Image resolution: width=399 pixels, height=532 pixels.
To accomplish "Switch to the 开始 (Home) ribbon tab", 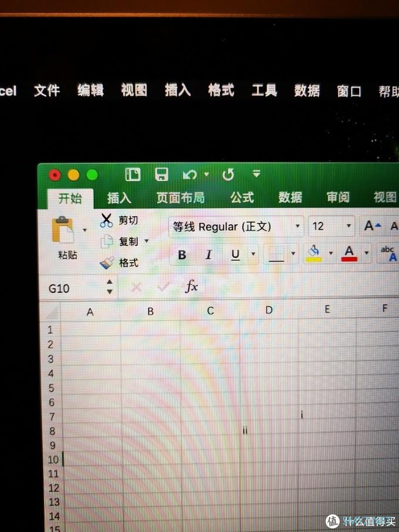I will [x=70, y=198].
